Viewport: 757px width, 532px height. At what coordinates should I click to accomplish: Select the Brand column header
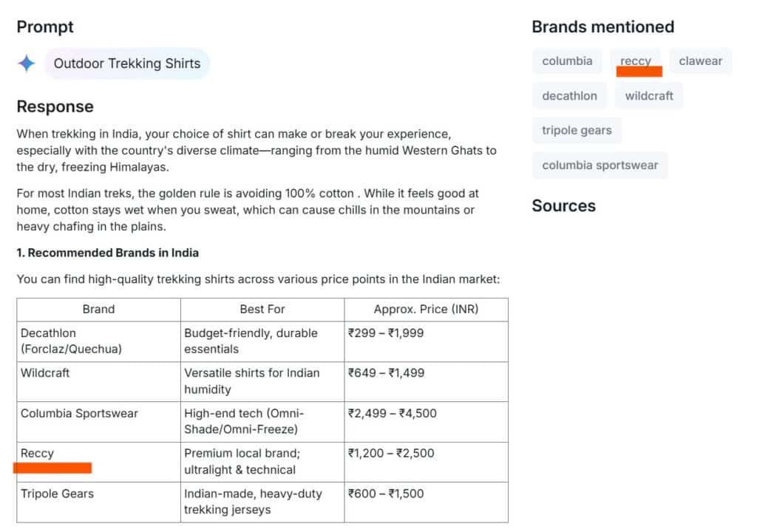(x=98, y=309)
